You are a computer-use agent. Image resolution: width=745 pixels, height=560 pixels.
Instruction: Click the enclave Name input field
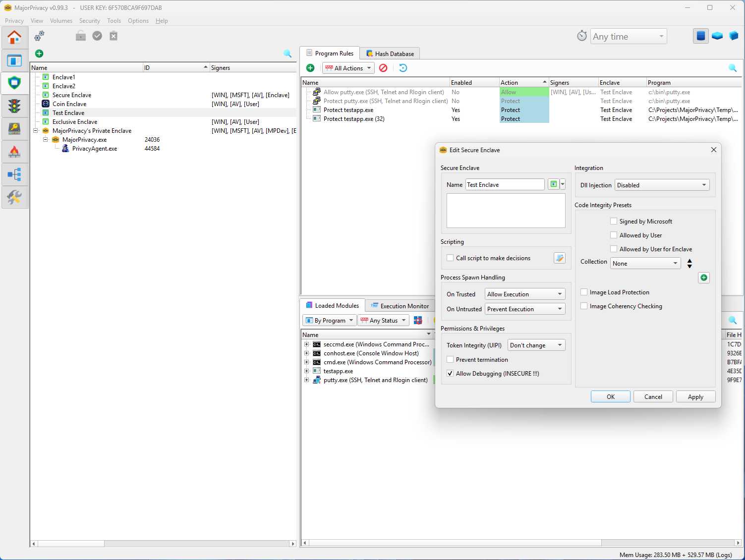coord(504,185)
